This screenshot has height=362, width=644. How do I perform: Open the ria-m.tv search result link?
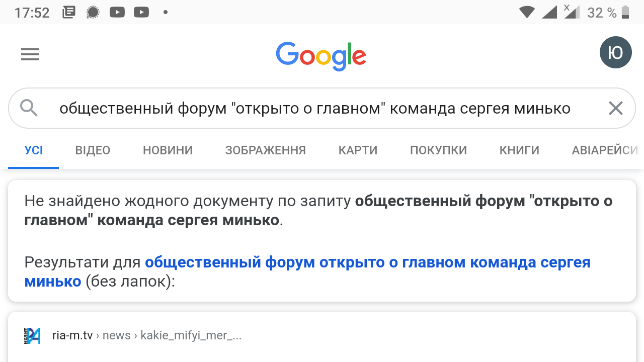pos(147,335)
